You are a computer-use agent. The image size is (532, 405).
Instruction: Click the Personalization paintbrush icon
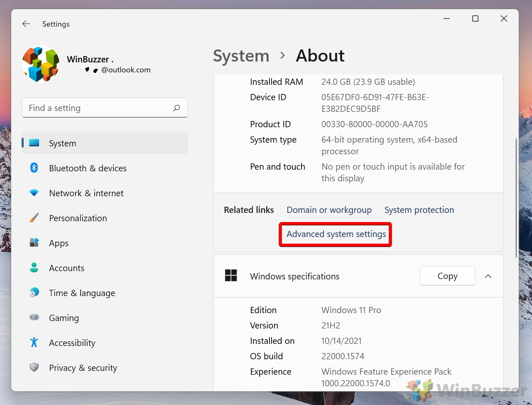[x=34, y=217]
